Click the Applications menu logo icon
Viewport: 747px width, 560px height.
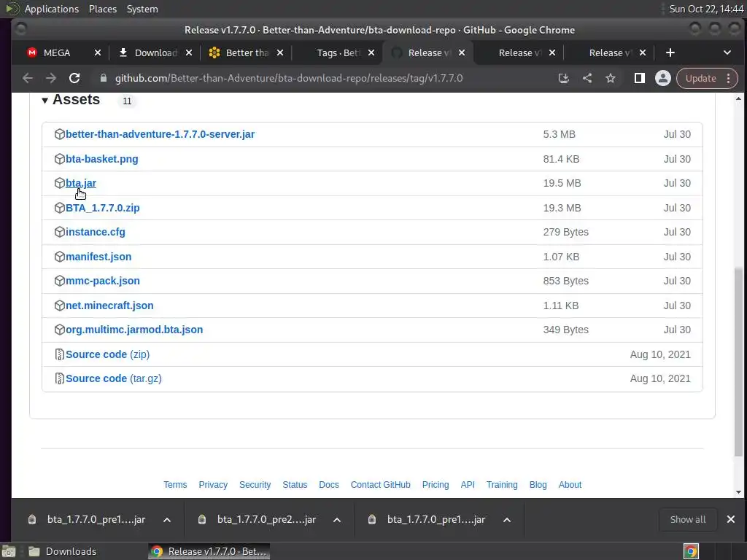[12, 9]
